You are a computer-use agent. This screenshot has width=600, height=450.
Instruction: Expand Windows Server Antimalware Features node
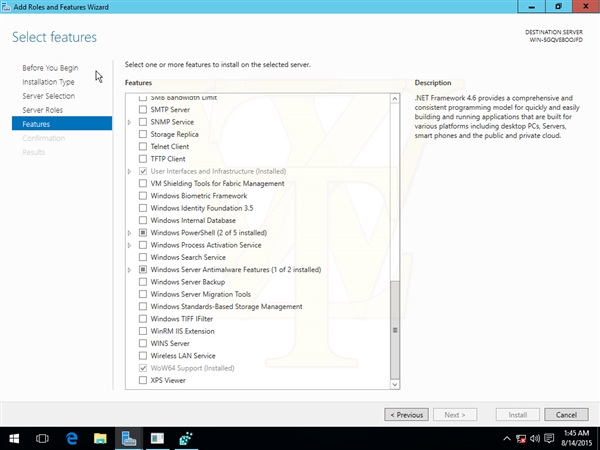(x=129, y=270)
